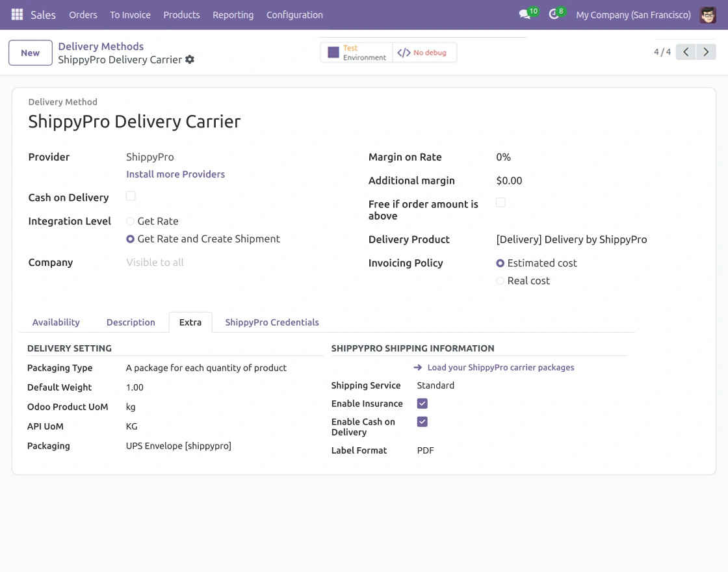Viewport: 728px width, 572px height.
Task: Click the Sales app title
Action: point(43,15)
